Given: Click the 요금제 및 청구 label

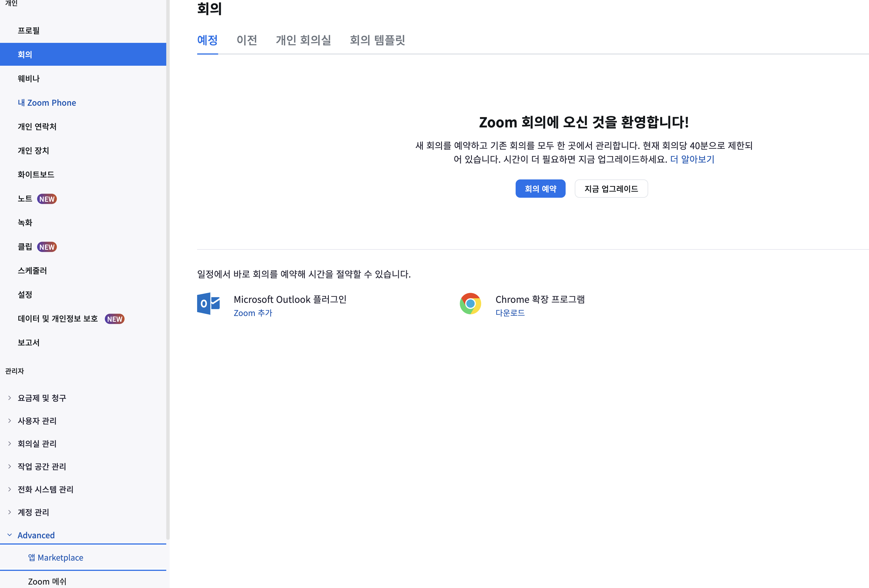Looking at the screenshot, I should [x=42, y=398].
